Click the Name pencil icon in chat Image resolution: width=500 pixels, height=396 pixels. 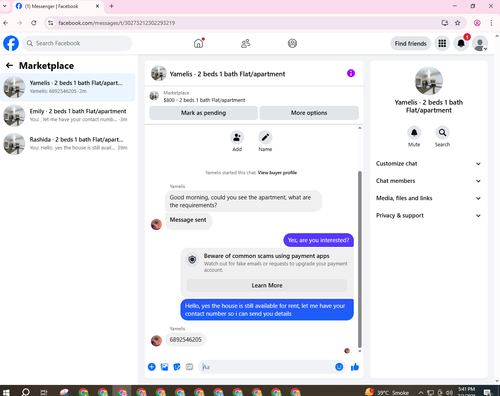pos(265,138)
